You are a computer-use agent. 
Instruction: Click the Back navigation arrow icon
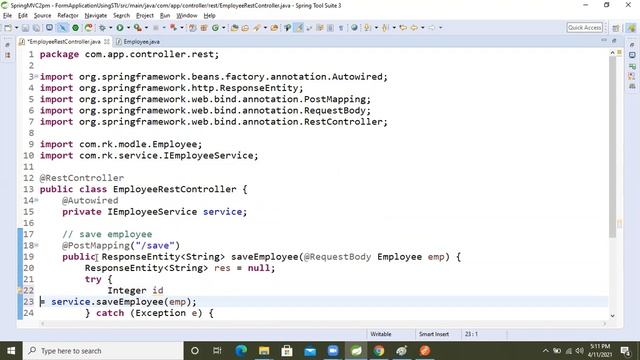tap(414, 28)
